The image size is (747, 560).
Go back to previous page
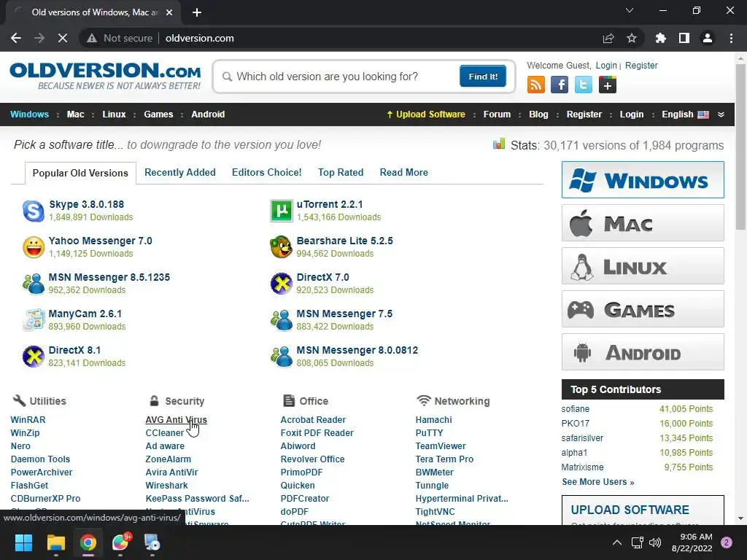[16, 38]
